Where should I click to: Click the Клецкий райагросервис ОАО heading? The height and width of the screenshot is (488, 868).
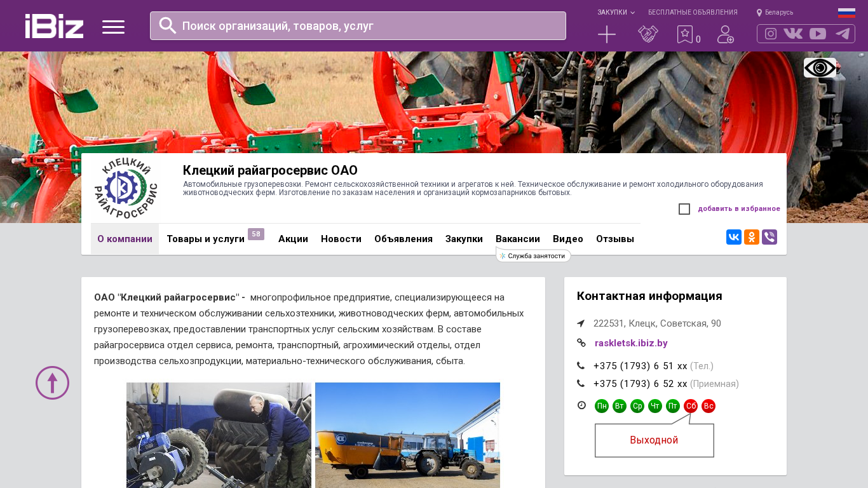[270, 170]
